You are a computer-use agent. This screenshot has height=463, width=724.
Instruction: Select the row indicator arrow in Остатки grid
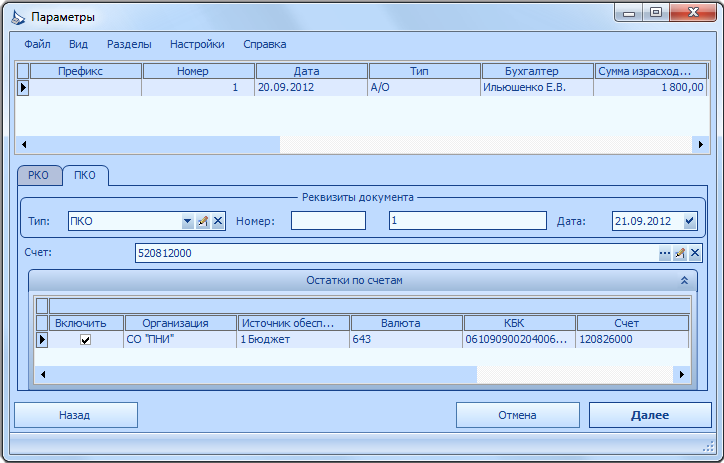tap(42, 340)
